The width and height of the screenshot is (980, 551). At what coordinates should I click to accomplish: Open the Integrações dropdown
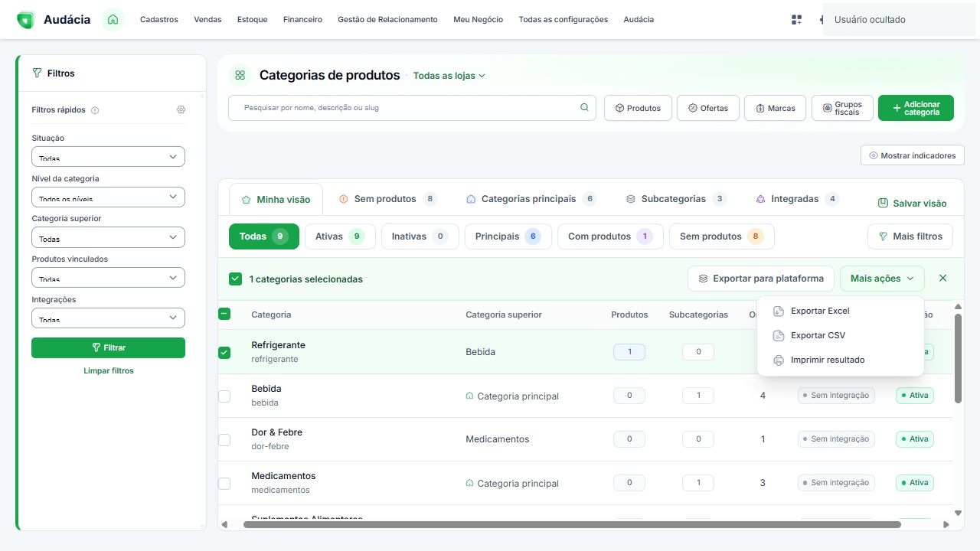pos(108,318)
